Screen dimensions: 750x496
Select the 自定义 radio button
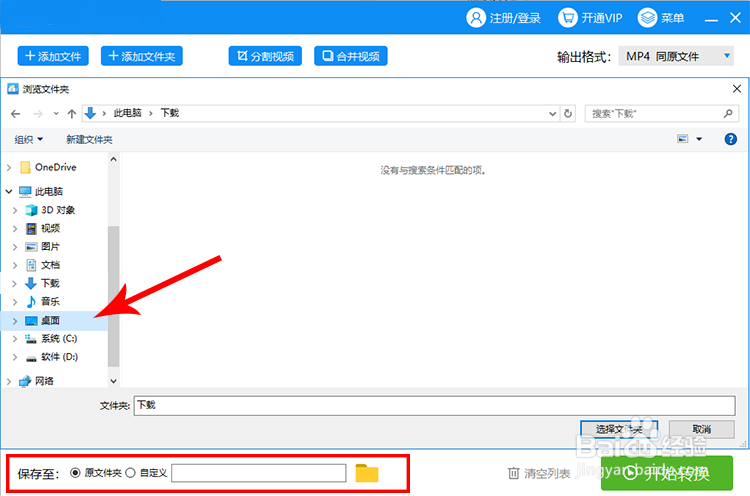[130, 473]
